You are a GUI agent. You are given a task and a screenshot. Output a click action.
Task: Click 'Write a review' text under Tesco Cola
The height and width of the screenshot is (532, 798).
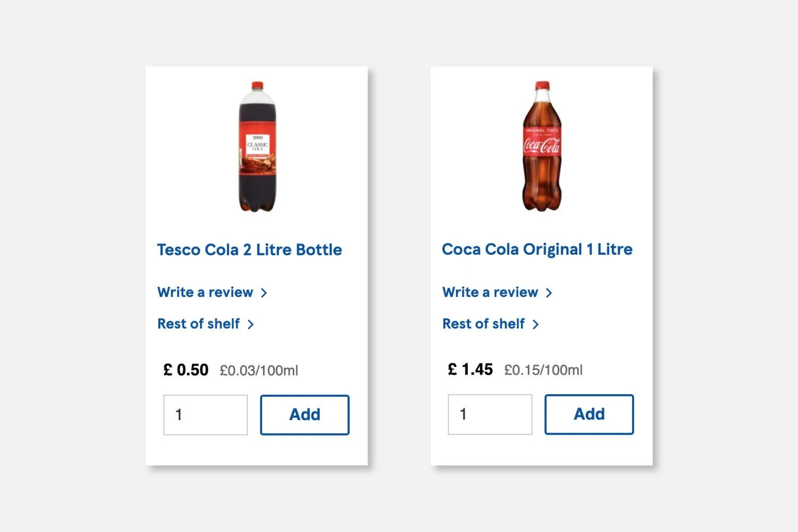click(205, 292)
